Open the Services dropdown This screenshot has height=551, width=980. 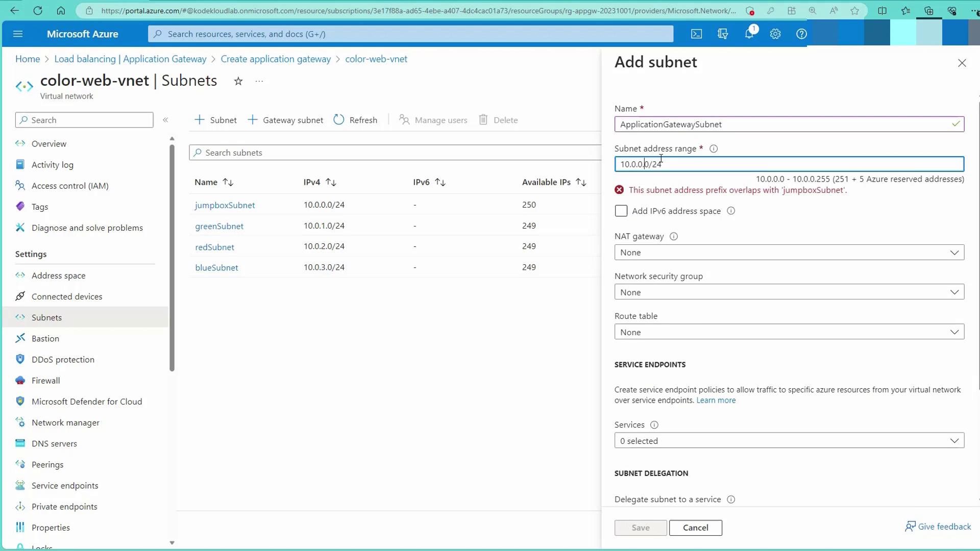pyautogui.click(x=789, y=441)
